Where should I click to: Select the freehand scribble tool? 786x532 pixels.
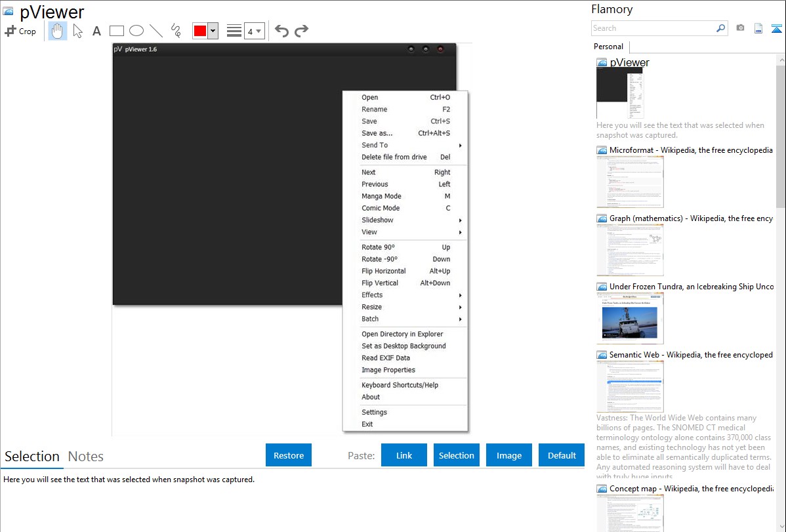click(176, 31)
